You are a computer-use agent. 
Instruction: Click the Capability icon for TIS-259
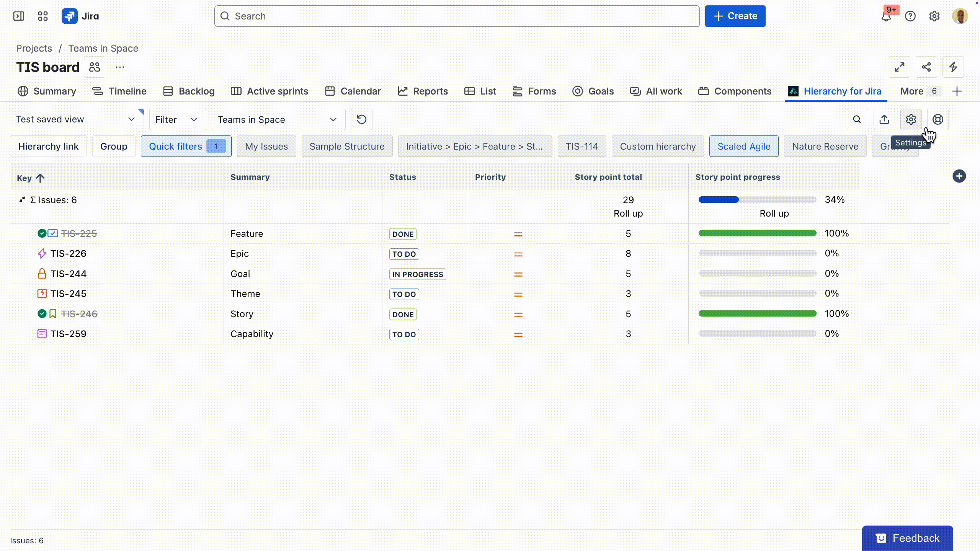42,334
